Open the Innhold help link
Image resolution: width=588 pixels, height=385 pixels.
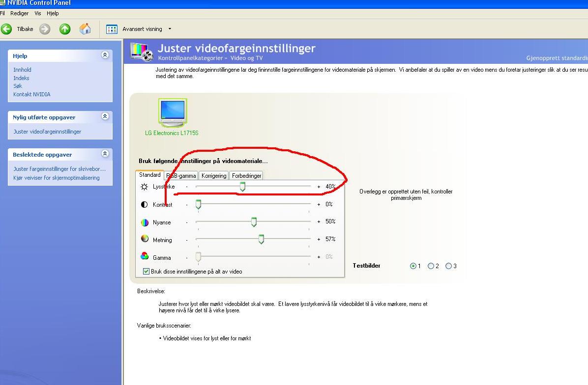(x=22, y=70)
